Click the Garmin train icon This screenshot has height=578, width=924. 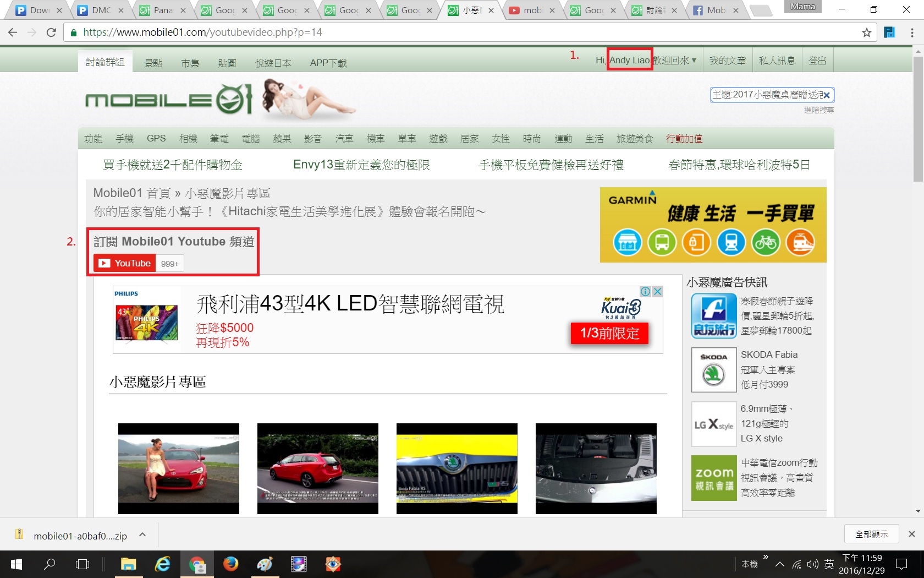pos(731,242)
